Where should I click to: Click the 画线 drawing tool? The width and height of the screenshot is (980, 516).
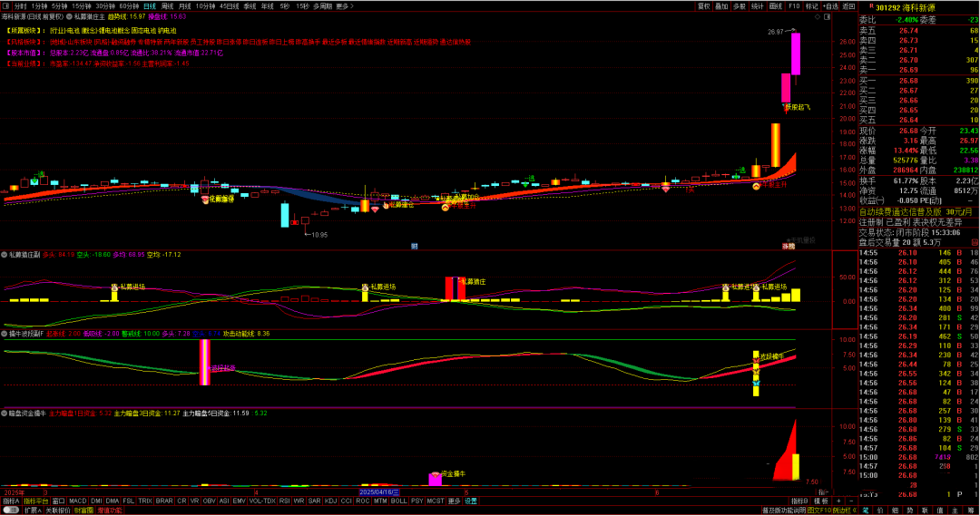pyautogui.click(x=775, y=5)
